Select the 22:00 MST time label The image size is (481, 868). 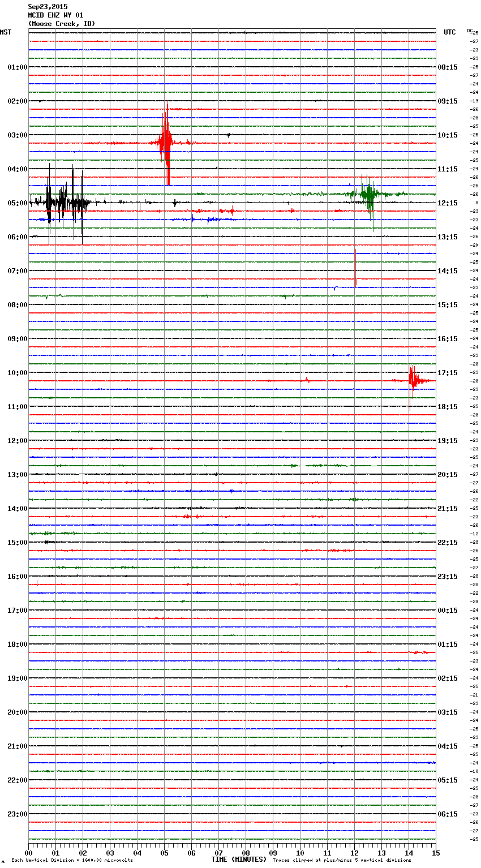(x=17, y=780)
